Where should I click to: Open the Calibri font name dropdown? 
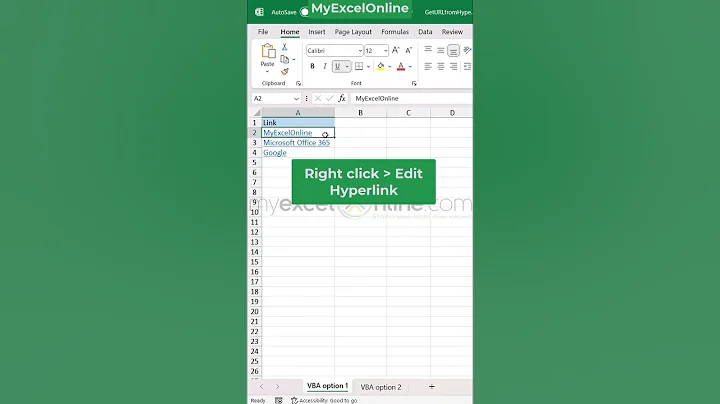[x=360, y=50]
